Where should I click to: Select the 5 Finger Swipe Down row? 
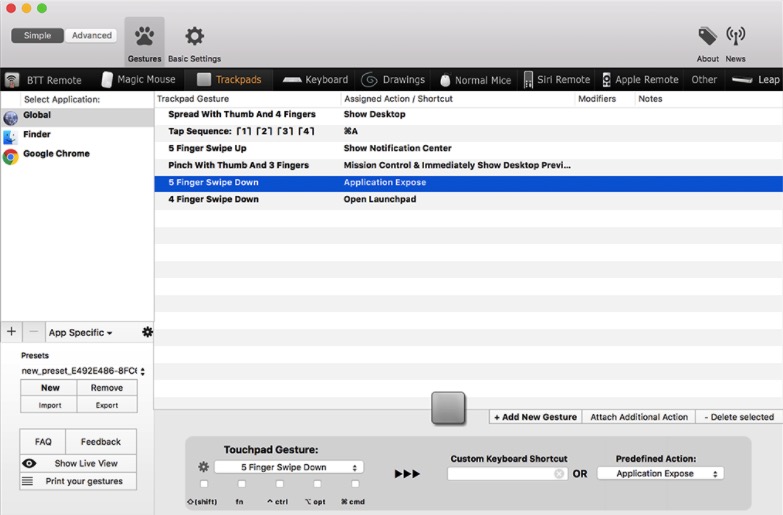tap(468, 183)
